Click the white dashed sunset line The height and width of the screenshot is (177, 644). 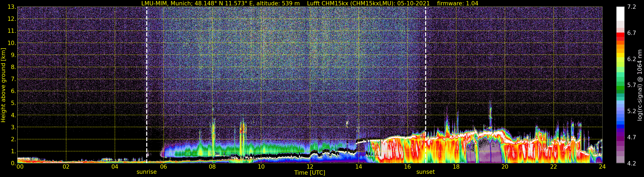pos(426,85)
